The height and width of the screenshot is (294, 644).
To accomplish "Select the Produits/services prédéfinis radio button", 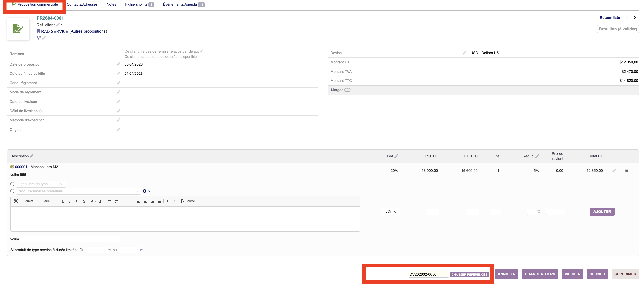I will coord(12,191).
